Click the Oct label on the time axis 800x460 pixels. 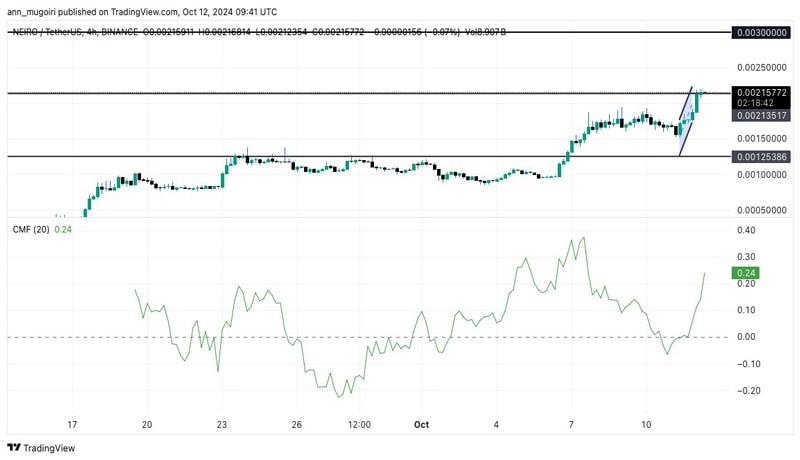point(422,424)
